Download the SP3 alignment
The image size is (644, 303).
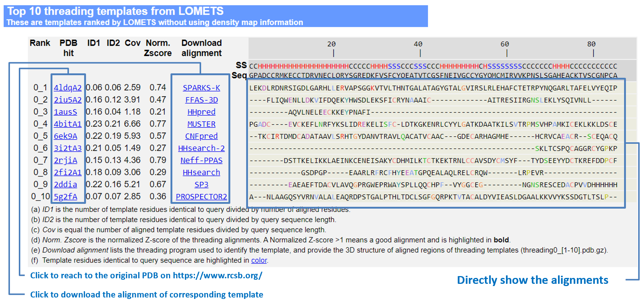point(202,185)
